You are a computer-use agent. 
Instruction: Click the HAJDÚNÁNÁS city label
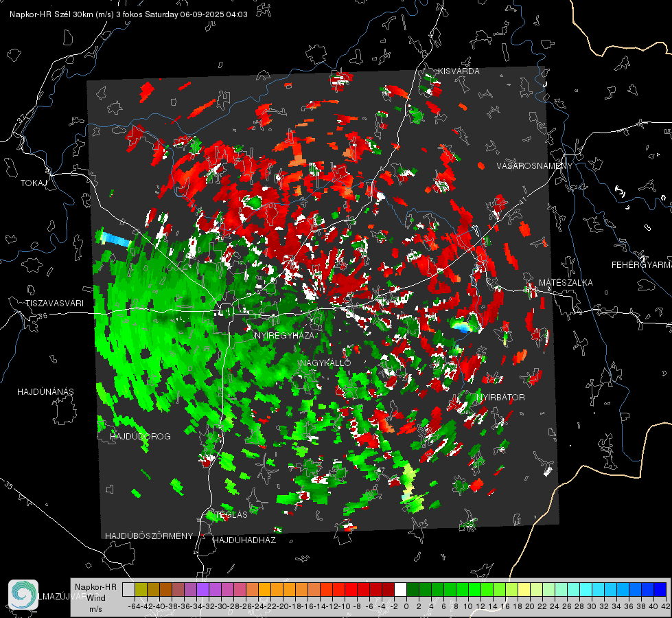coord(45,391)
